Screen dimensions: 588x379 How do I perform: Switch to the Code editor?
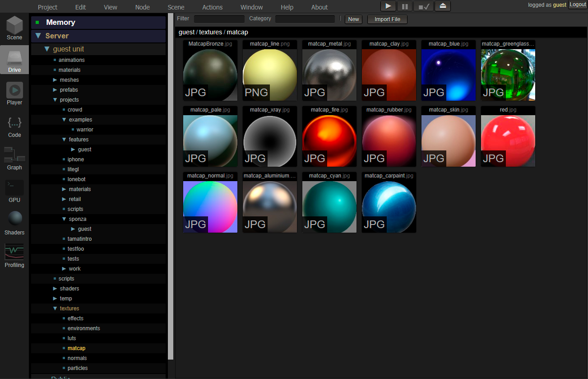tap(14, 125)
